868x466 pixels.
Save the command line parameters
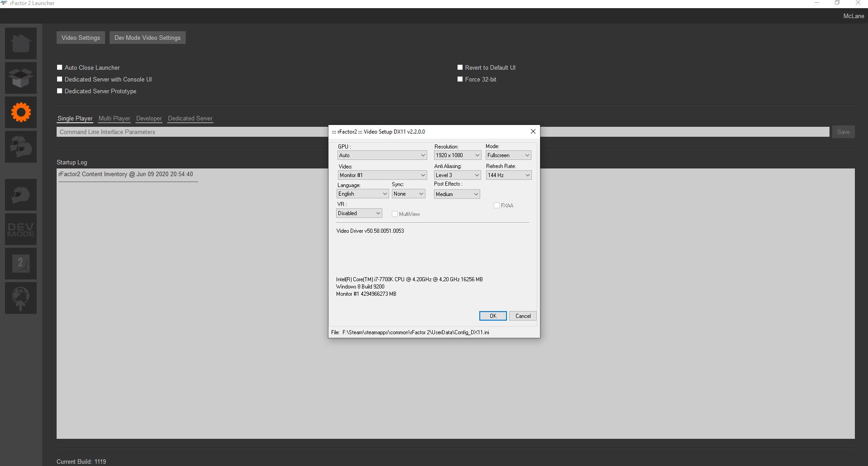coord(843,132)
